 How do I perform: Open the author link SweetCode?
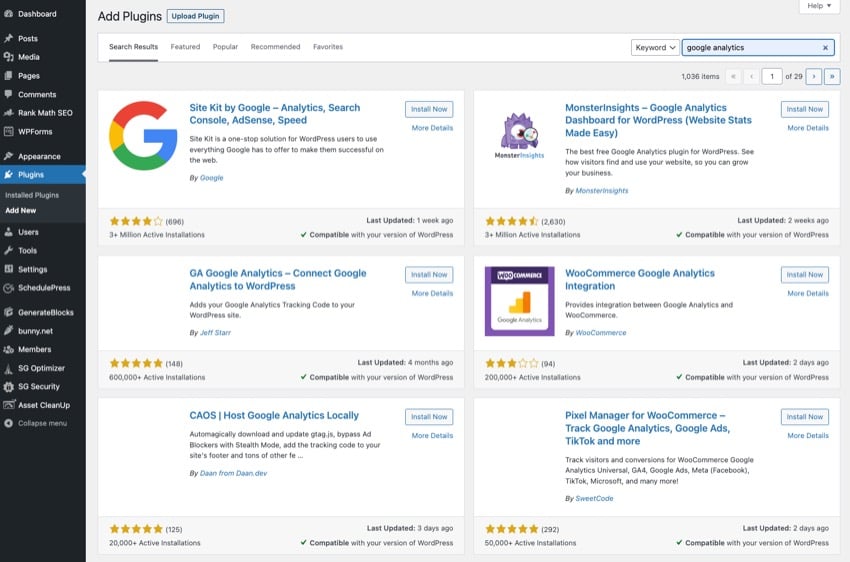click(x=594, y=499)
